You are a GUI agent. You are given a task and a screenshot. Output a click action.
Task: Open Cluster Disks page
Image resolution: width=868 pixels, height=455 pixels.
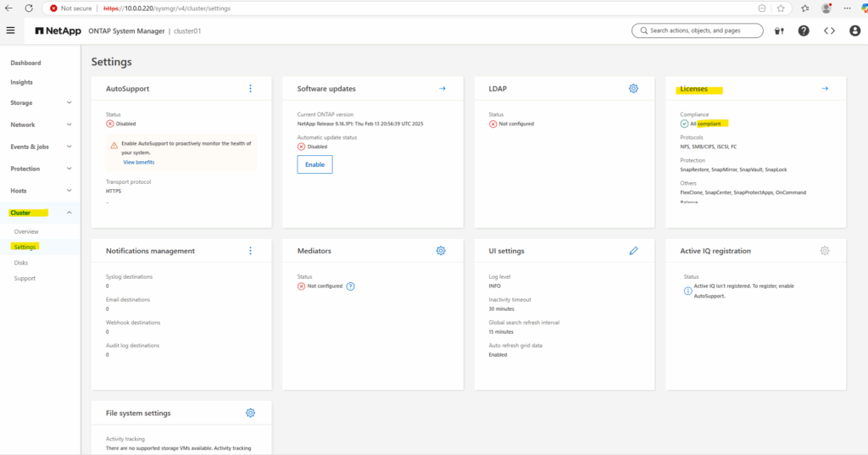(21, 263)
